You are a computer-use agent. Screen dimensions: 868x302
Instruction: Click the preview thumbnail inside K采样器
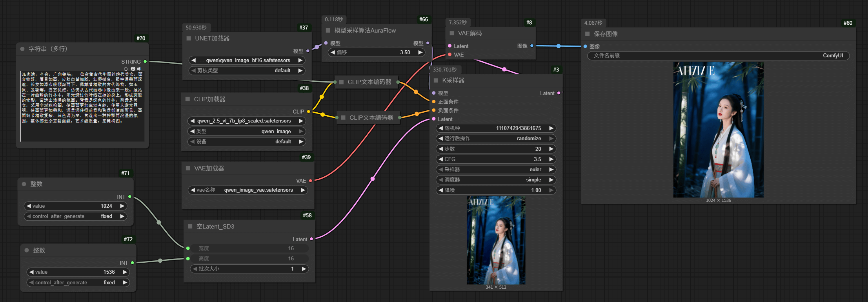click(x=496, y=240)
